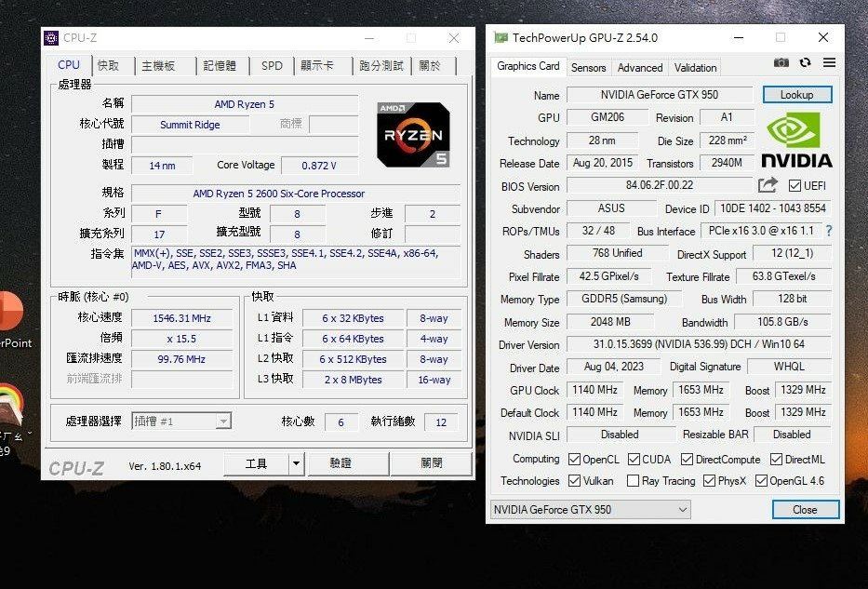Switch to the 跑分測試 tab in CPU-Z

tap(381, 66)
